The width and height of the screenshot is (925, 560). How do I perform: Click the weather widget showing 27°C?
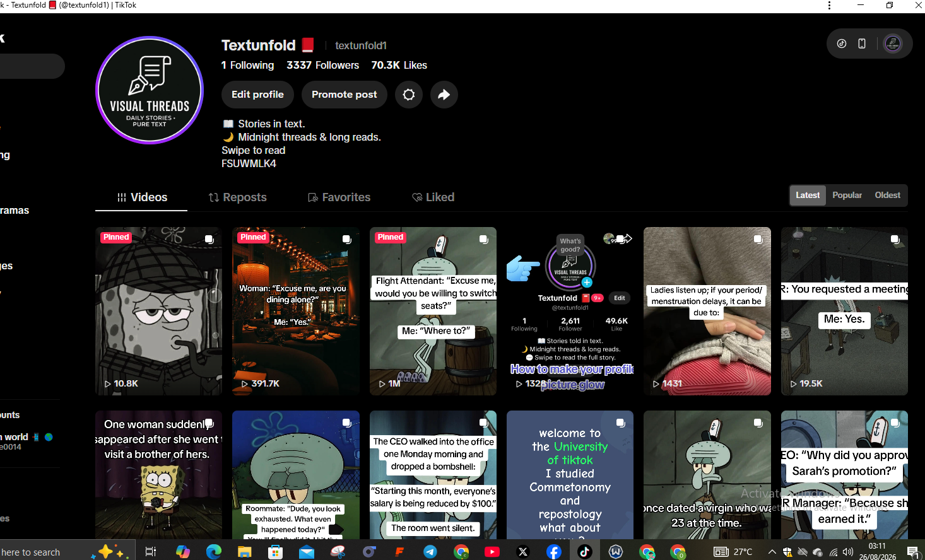pyautogui.click(x=733, y=552)
